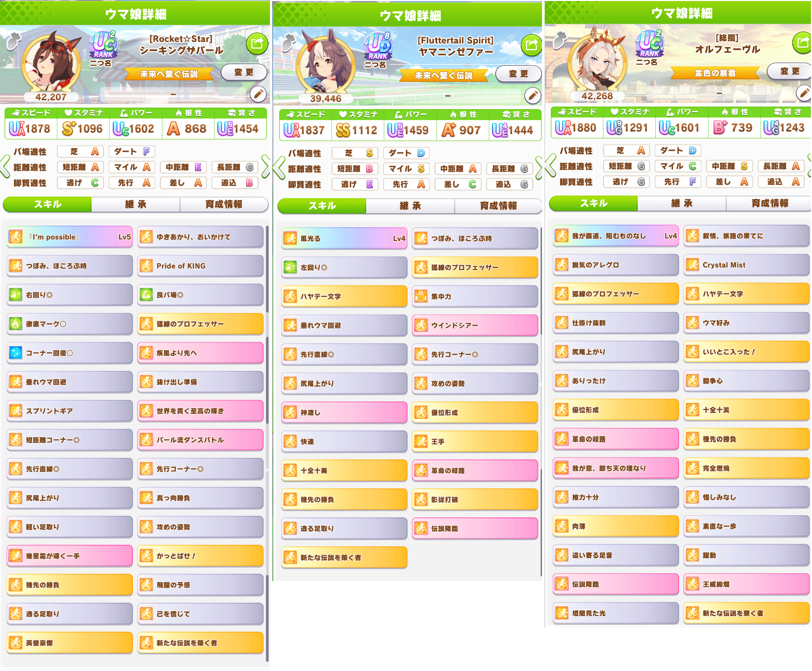The height and width of the screenshot is (671, 812).
Task: Tap the pencil edit icon under オルフェーヴル
Action: pyautogui.click(x=804, y=93)
